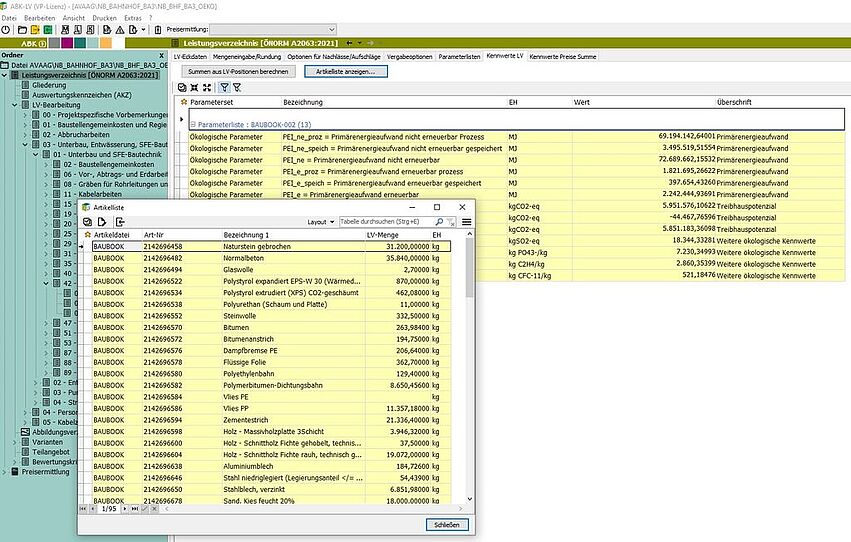851x542 pixels.
Task: Open the hamburger menu in Artikelliste dialog
Action: [466, 221]
